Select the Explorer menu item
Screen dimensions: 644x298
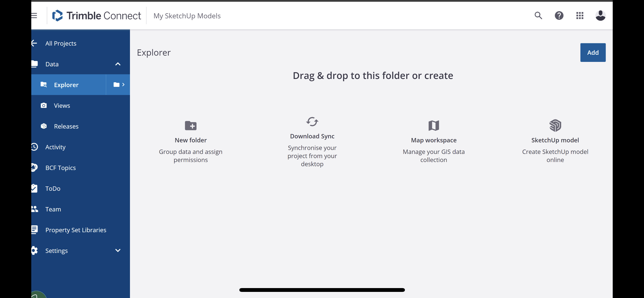69,85
